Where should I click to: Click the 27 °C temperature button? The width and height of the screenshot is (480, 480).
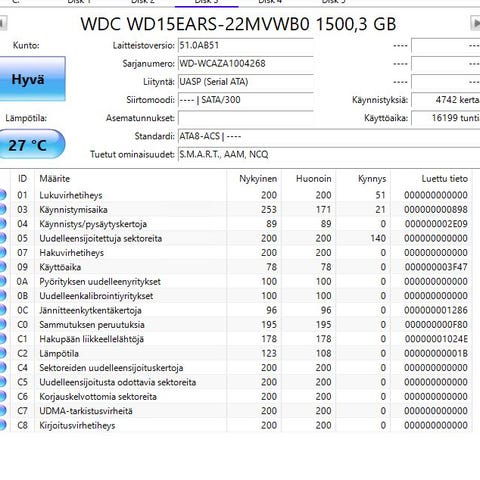[x=32, y=144]
